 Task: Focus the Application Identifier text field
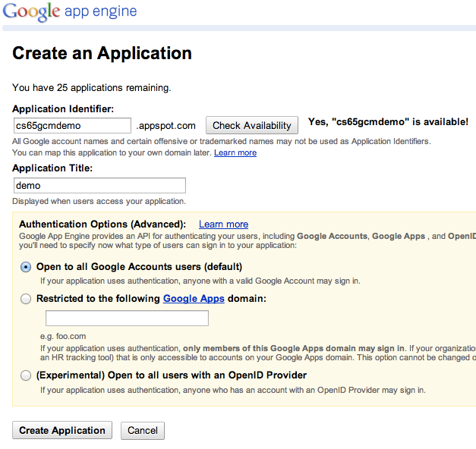72,126
